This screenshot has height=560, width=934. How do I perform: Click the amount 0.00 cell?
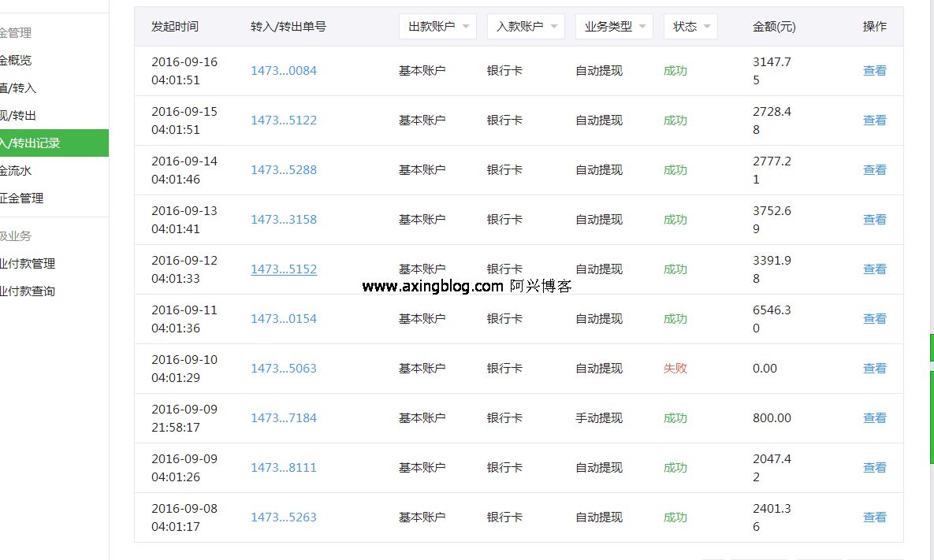tap(765, 369)
